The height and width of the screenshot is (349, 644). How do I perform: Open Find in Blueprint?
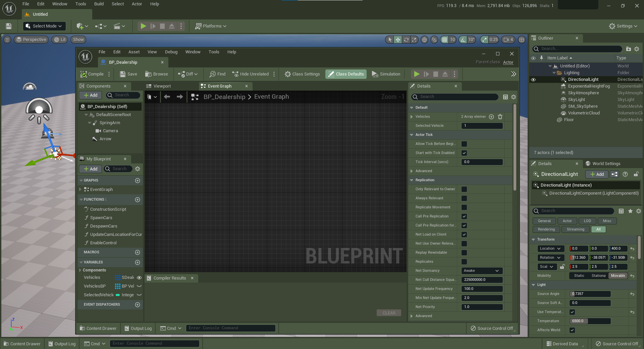point(217,74)
